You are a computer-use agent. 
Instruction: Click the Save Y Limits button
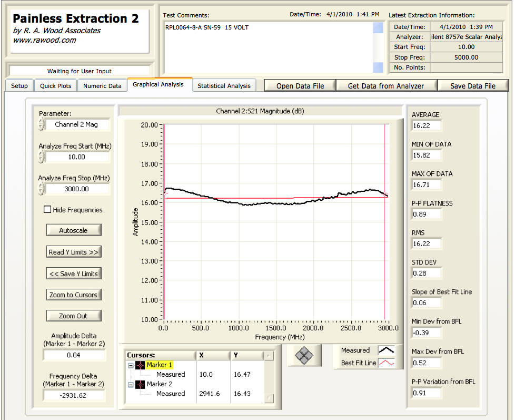click(74, 274)
